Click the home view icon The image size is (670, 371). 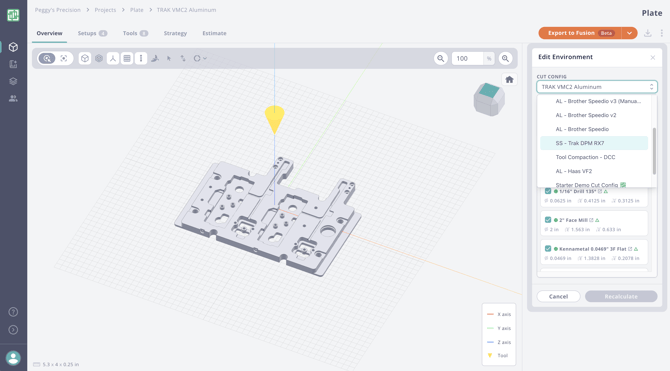509,80
